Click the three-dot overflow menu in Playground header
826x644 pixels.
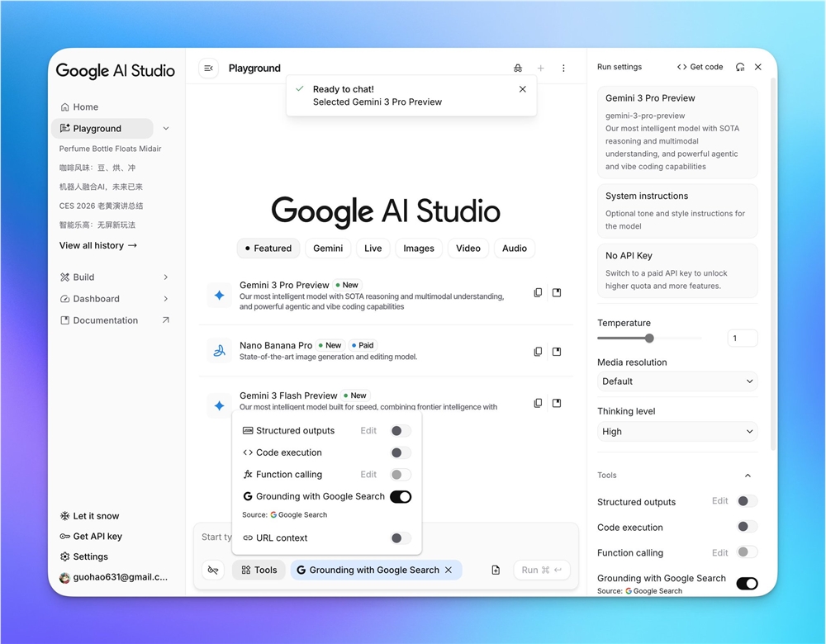[563, 68]
